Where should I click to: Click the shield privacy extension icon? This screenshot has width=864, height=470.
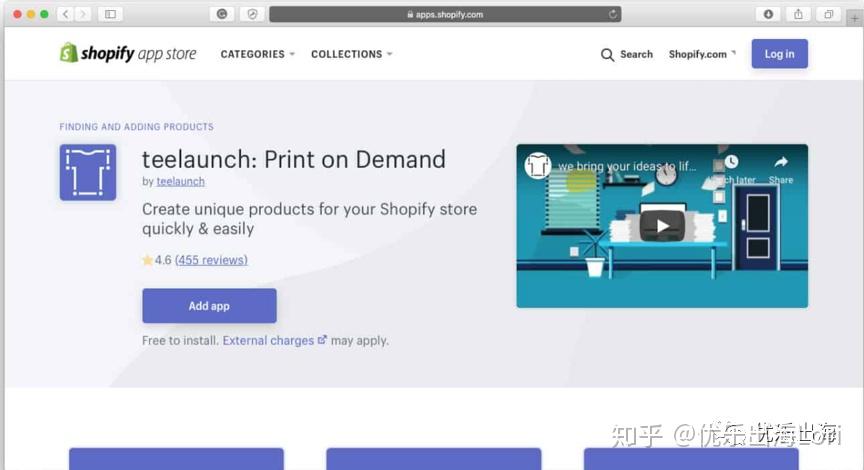[252, 14]
